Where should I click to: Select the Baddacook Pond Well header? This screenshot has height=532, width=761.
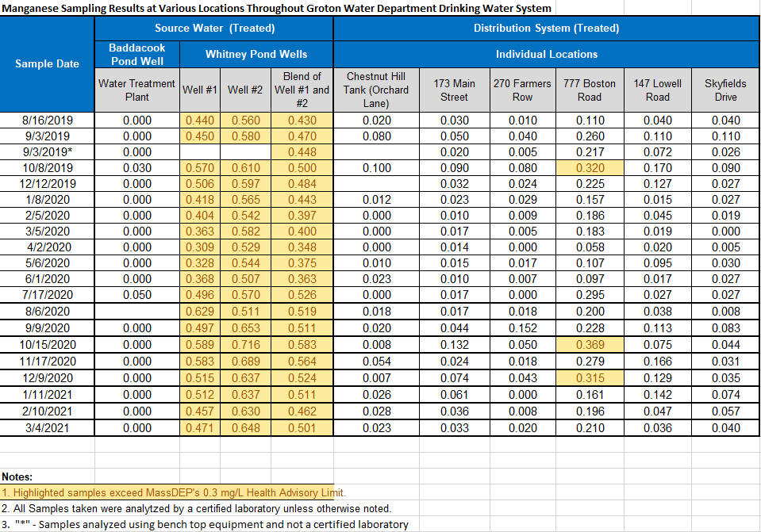136,55
